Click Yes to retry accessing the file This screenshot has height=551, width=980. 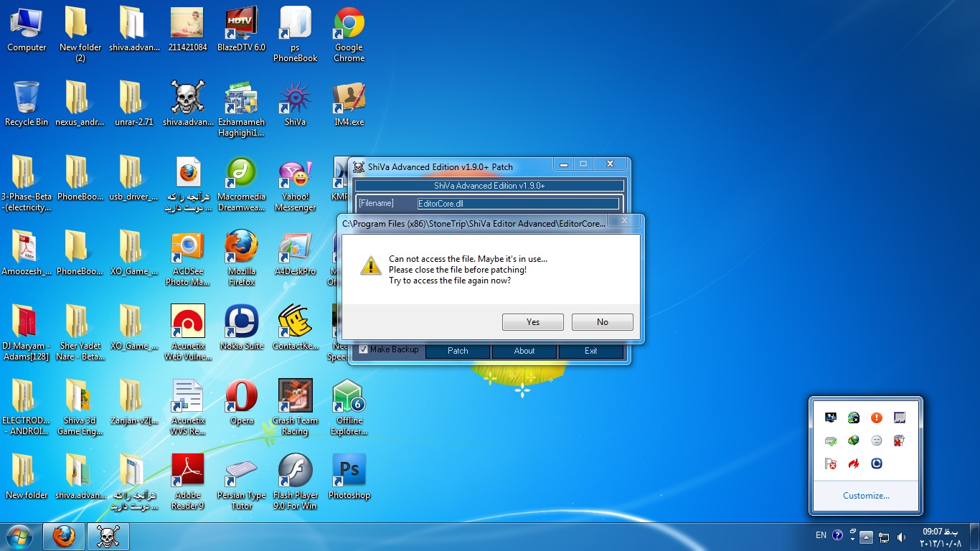(x=532, y=322)
